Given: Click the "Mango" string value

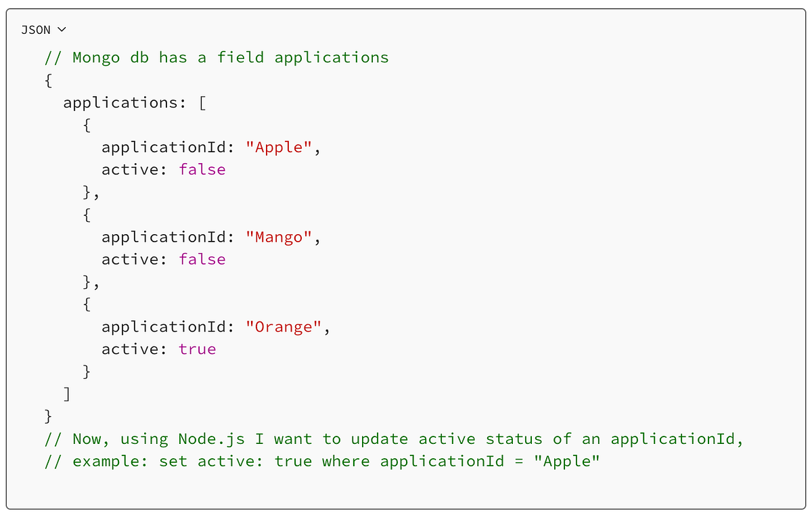Looking at the screenshot, I should click(x=279, y=237).
